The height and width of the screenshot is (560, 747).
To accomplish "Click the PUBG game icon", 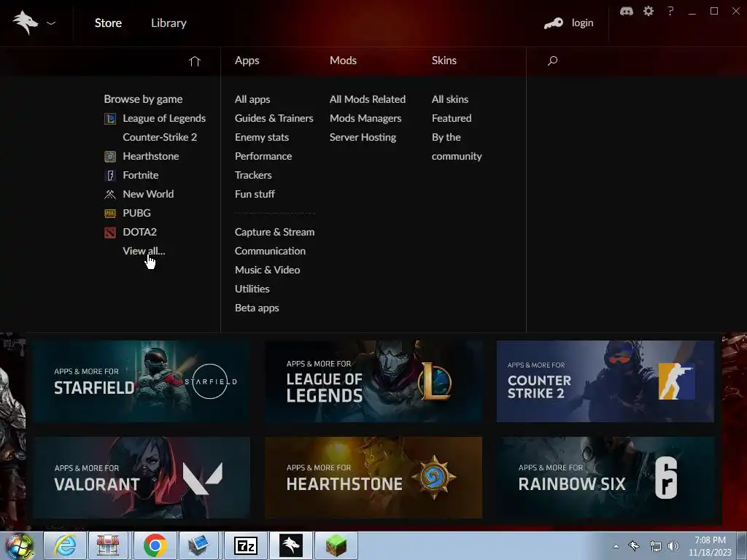I will [x=110, y=214].
